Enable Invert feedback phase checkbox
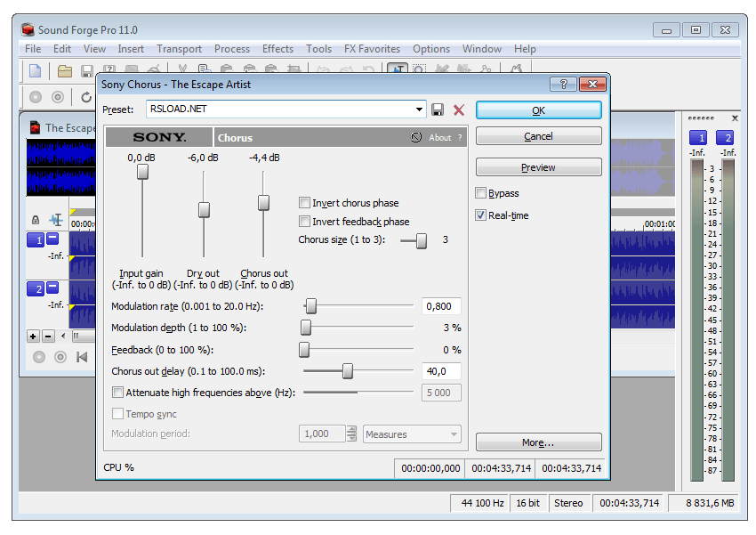 tap(304, 222)
